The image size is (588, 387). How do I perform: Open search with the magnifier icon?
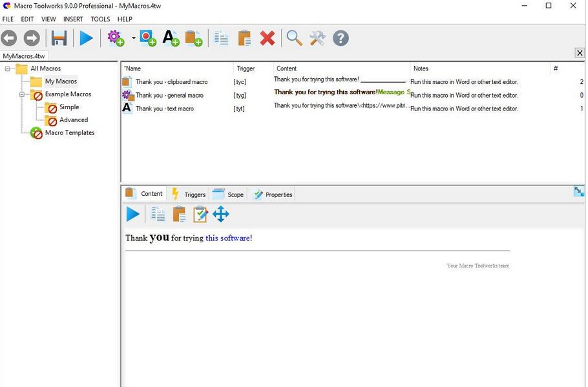click(295, 38)
